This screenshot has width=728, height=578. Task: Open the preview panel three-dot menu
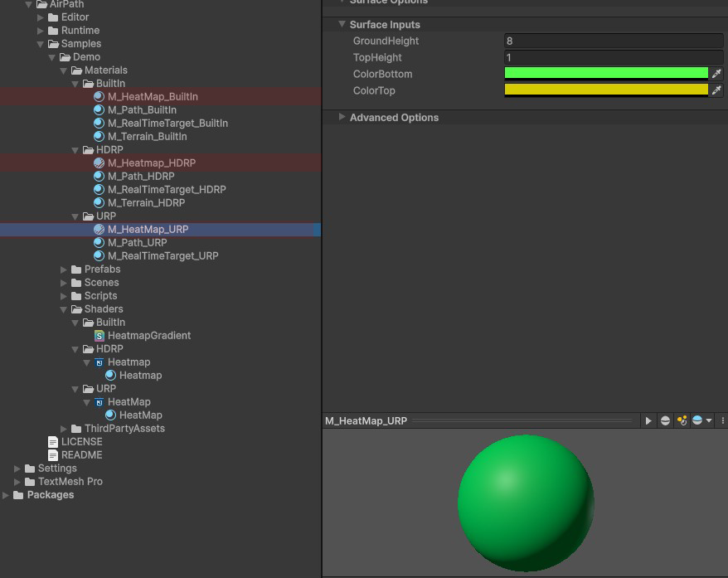(722, 421)
